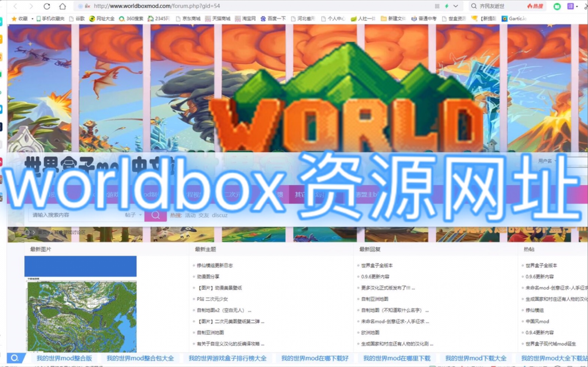Open the 热搜 hot search button
The width and height of the screenshot is (588, 367).
pyautogui.click(x=535, y=6)
